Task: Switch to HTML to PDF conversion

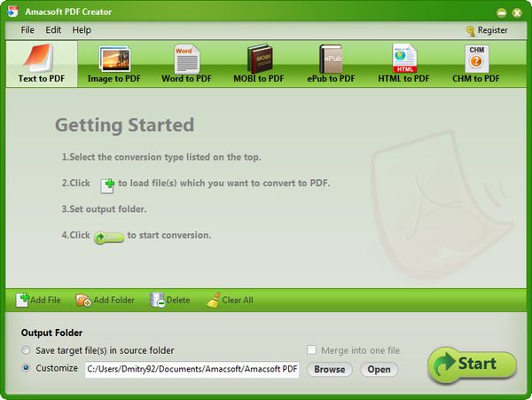Action: pos(403,64)
